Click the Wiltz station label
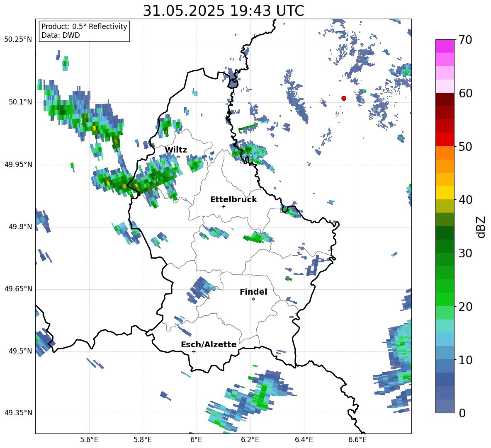Screen dimensions: 491x448 click(x=176, y=150)
